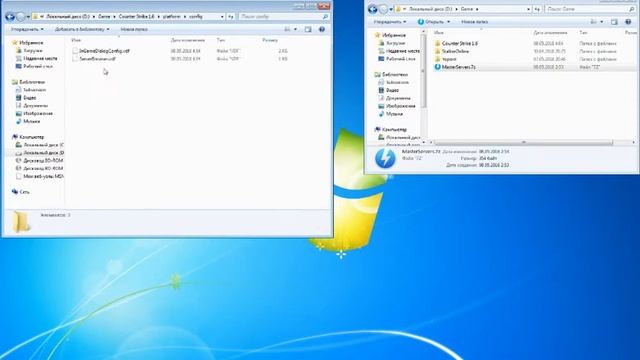Select Компьютер in Game window sidebar

coord(394,129)
